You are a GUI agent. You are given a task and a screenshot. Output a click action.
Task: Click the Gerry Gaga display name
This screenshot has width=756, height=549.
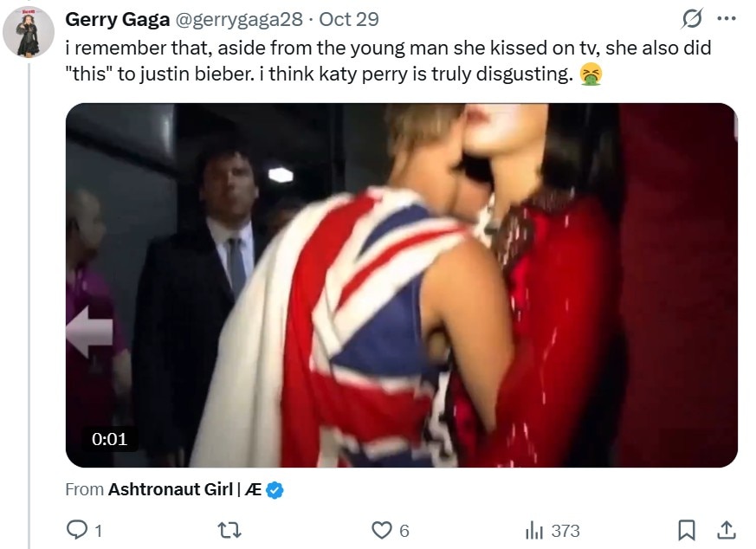point(117,19)
